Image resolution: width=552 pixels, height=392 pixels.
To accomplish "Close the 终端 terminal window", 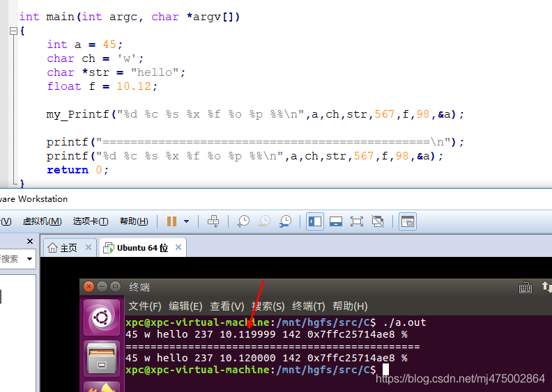I will [x=89, y=287].
